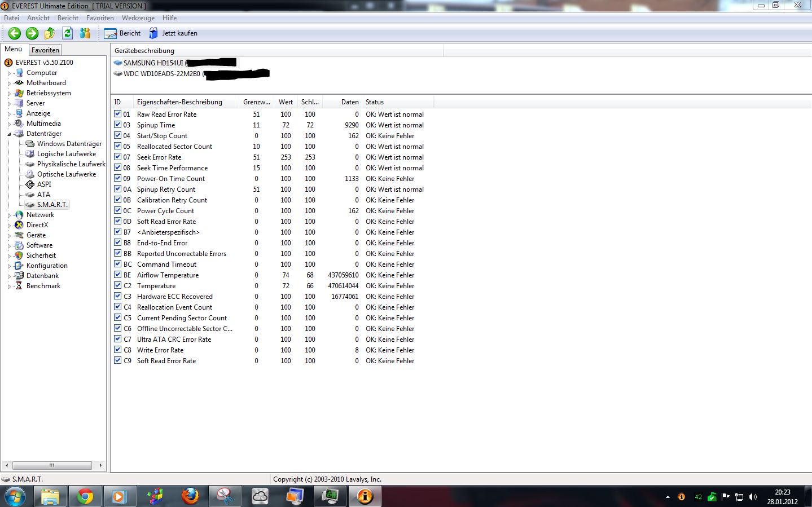Select Physikalische Laufwerke in the tree
Image resolution: width=812 pixels, height=507 pixels.
(x=71, y=164)
